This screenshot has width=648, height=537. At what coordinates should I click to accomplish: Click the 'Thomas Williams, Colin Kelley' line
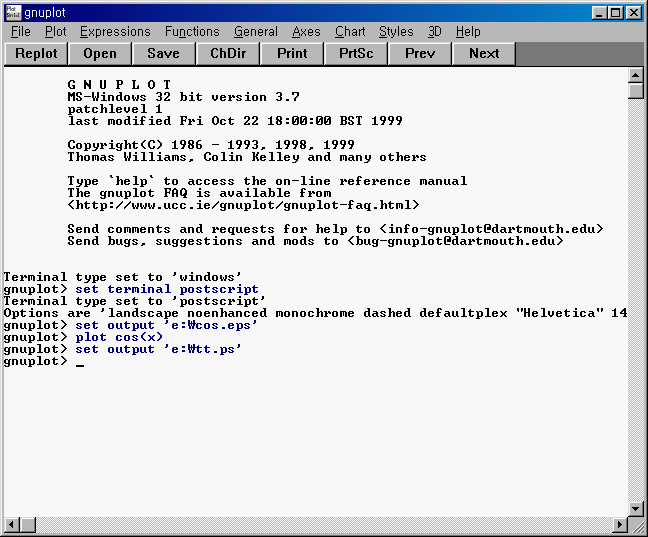pos(247,157)
